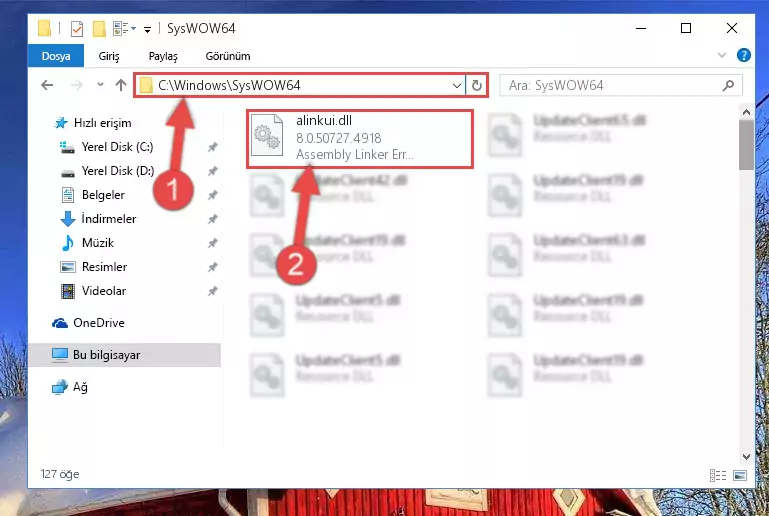This screenshot has width=769, height=516.
Task: Click the Properties quick access icon
Action: (77, 29)
